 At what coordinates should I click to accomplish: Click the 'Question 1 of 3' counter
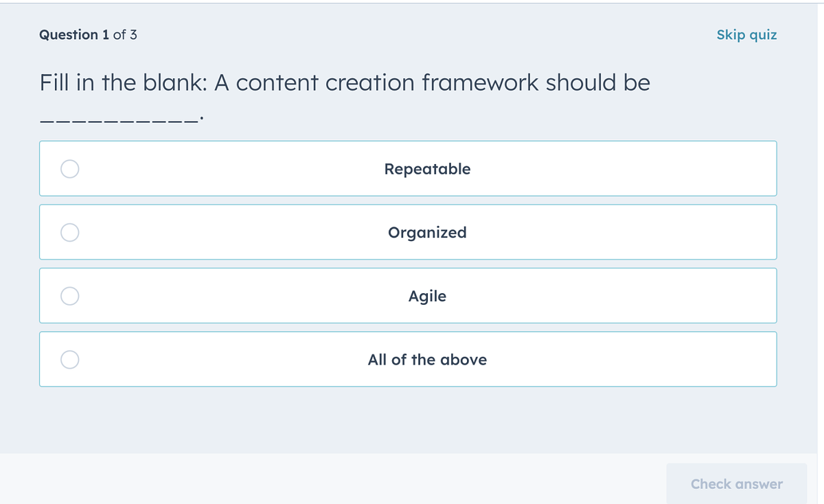[88, 35]
